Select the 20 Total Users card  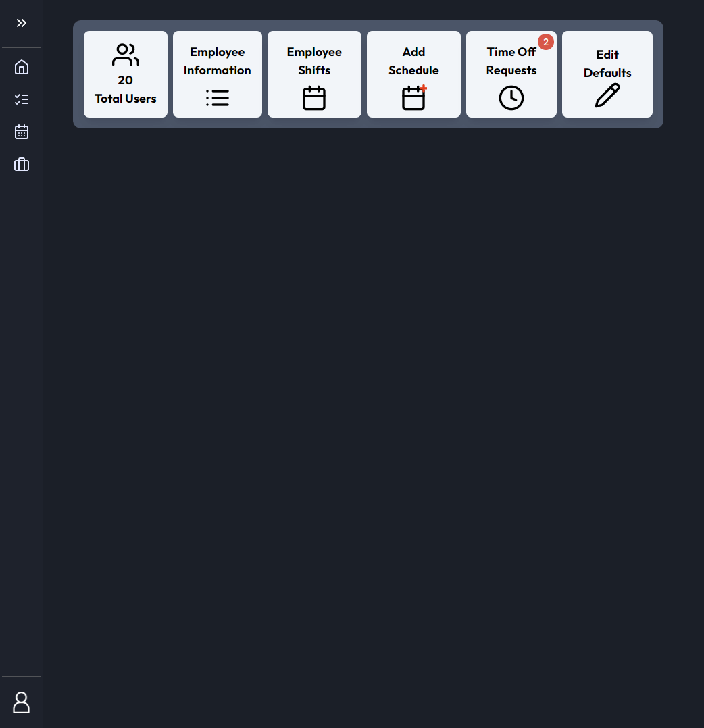click(x=125, y=74)
